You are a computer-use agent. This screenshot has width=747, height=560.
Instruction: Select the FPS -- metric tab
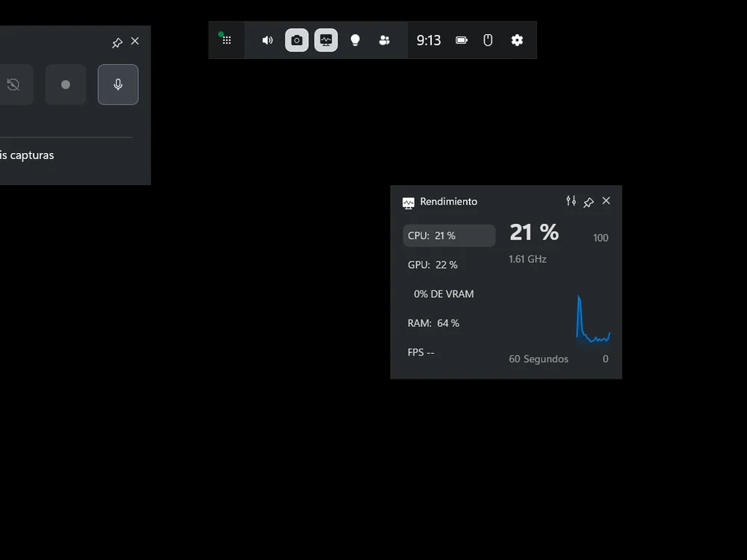(x=449, y=352)
